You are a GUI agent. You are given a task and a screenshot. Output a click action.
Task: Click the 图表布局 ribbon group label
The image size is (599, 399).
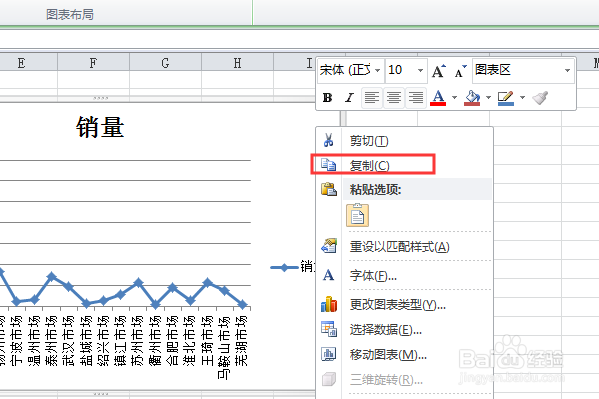pyautogui.click(x=70, y=15)
